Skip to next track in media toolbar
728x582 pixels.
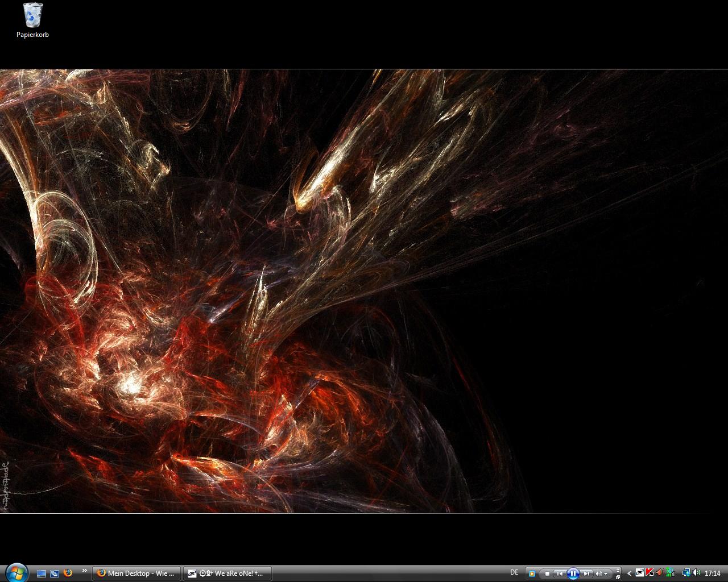coord(587,573)
